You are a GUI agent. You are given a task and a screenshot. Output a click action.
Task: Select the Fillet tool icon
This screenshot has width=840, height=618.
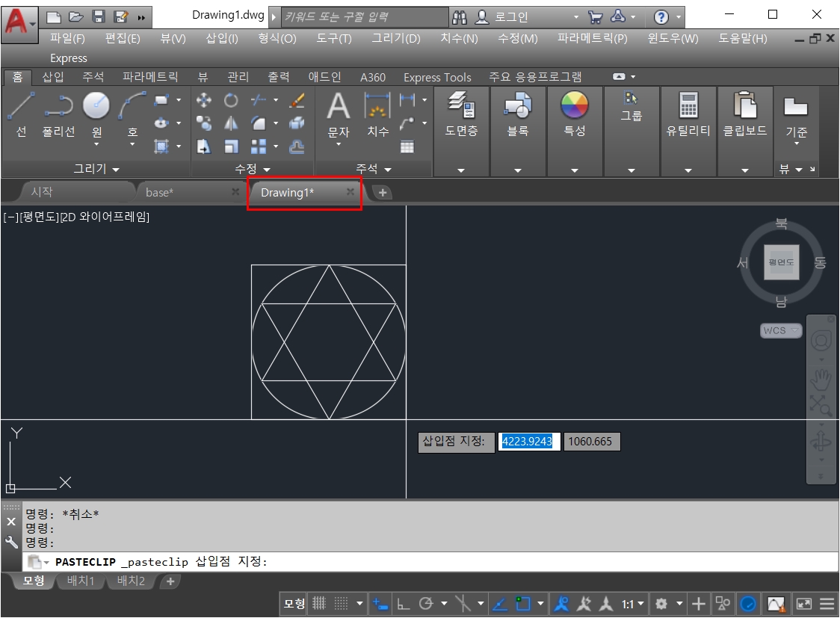click(259, 123)
